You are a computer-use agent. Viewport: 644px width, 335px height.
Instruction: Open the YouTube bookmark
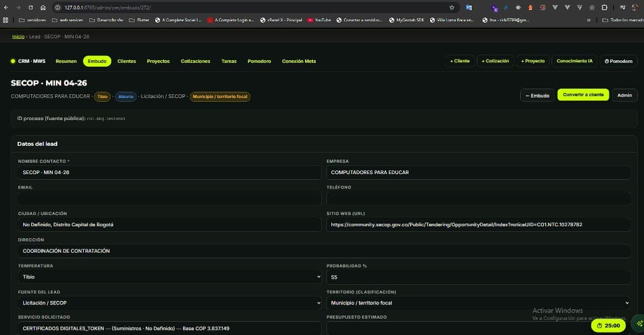[x=319, y=19]
